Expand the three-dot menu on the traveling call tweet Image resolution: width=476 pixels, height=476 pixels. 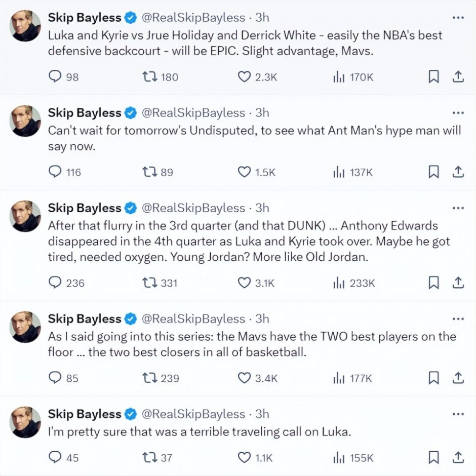coord(458,414)
